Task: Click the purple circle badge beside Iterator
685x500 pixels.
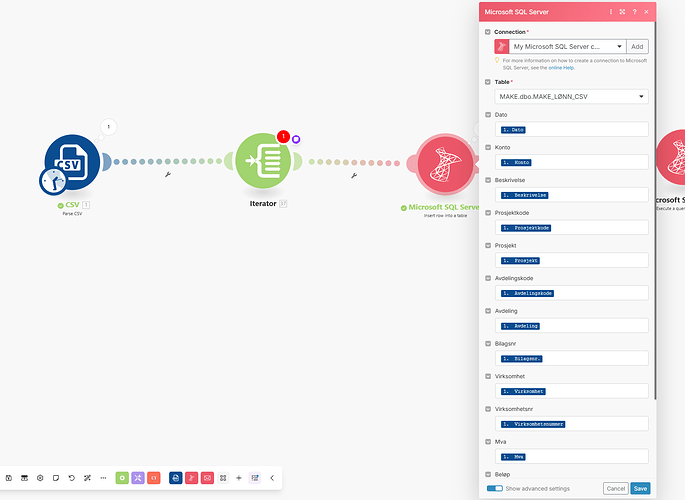Action: point(296,139)
